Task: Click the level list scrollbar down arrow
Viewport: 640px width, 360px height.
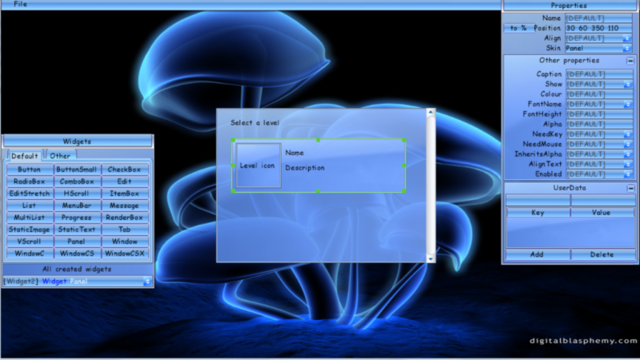Action: [430, 258]
